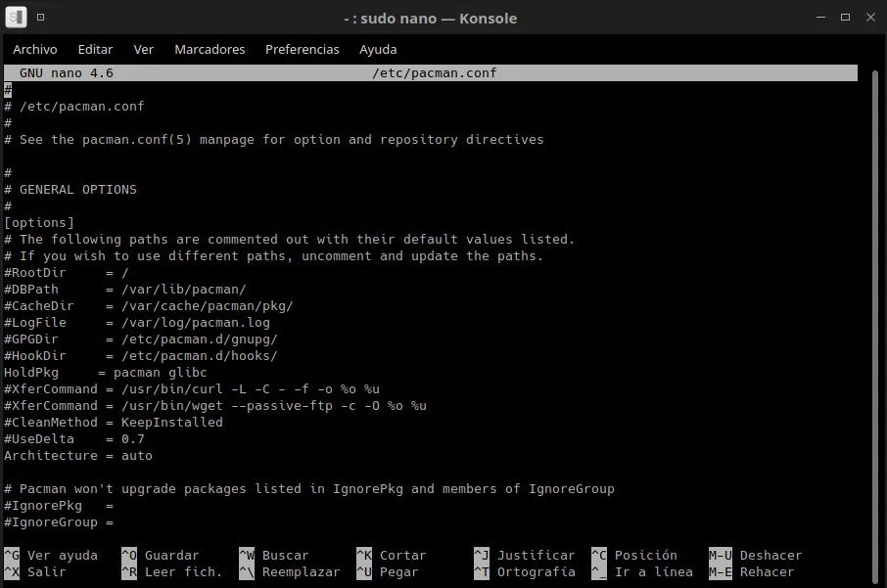Click the 'See the pacman.conf(5) manpage' comment
Screen dimensions: 887x588
[x=274, y=140]
